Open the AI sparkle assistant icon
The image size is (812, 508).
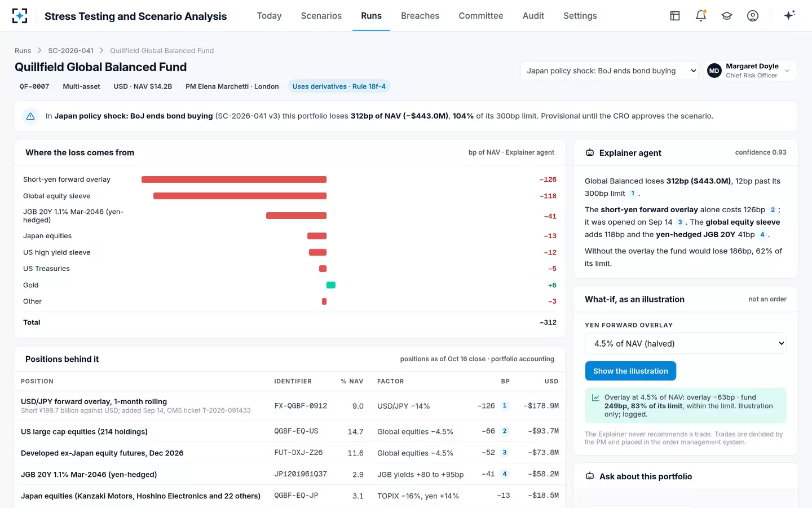(789, 15)
